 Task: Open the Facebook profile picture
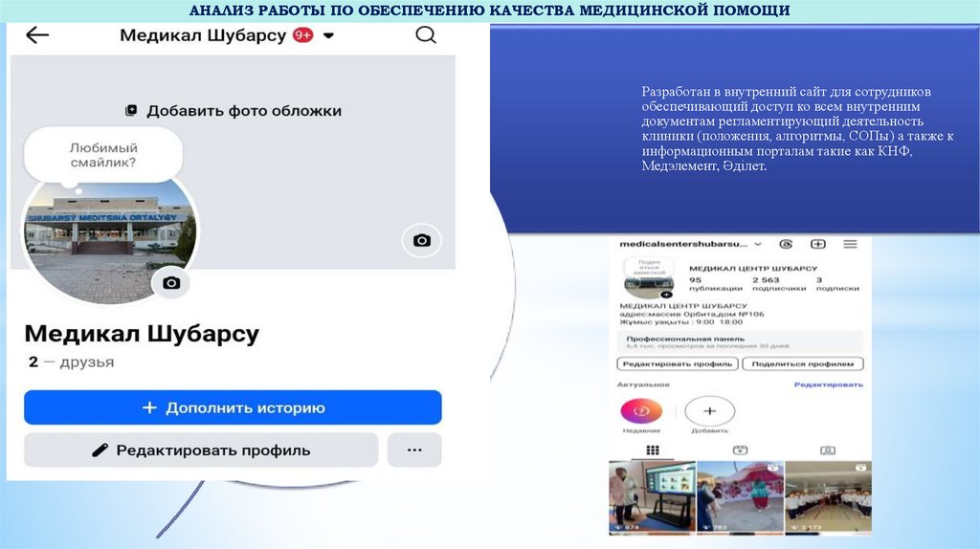pos(109,240)
